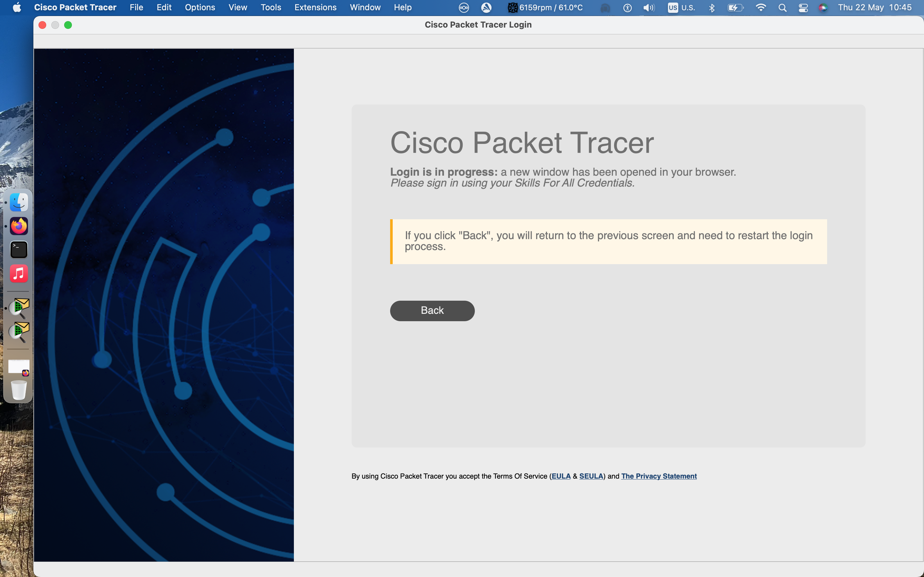Click the volume speaker icon
Viewport: 924px width, 577px height.
[649, 8]
